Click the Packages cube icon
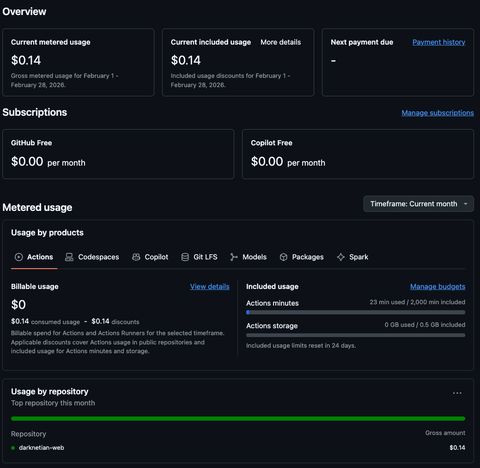The image size is (480, 468). (x=283, y=257)
